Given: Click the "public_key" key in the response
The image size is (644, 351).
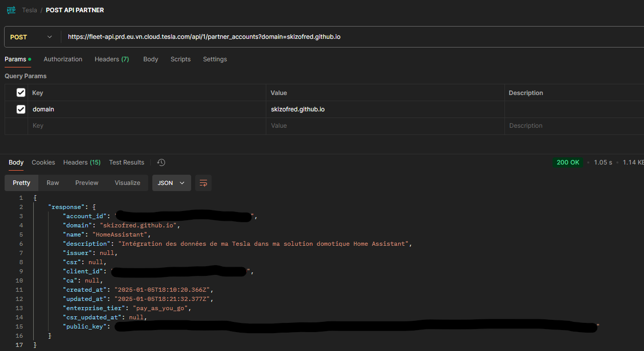Looking at the screenshot, I should pos(84,326).
